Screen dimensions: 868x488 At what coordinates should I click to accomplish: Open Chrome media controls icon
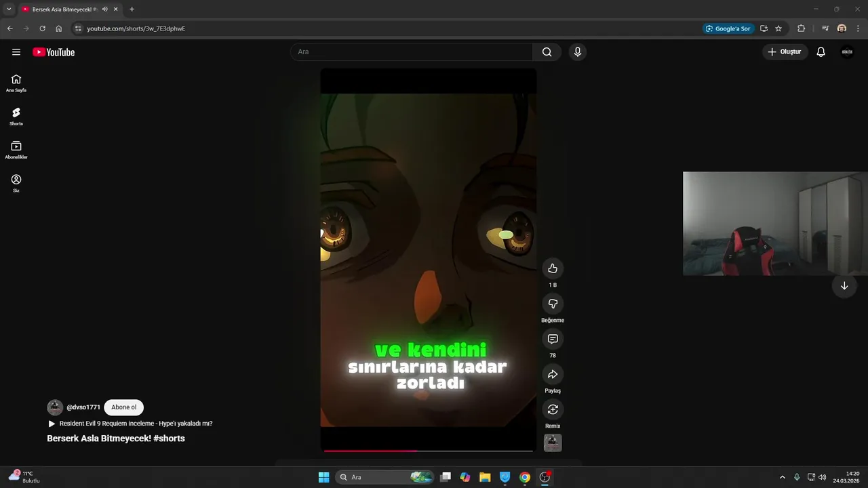[825, 28]
